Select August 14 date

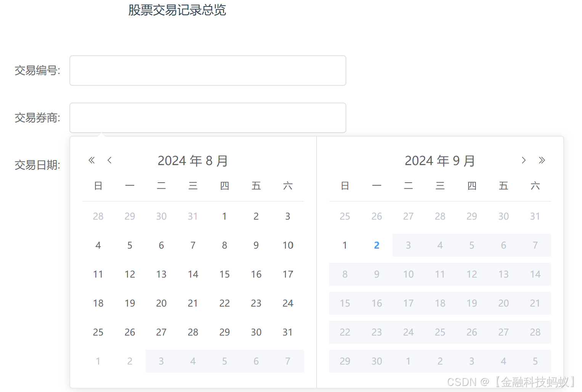coord(193,274)
